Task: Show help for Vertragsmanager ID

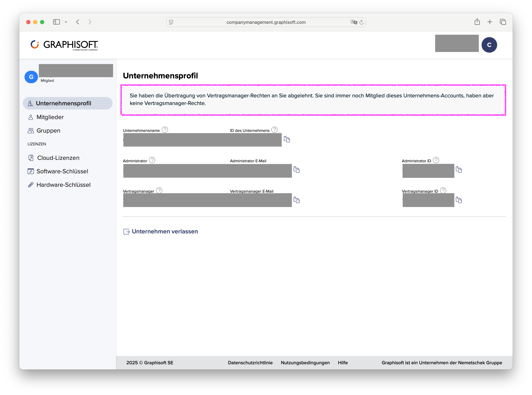Action: (x=443, y=190)
